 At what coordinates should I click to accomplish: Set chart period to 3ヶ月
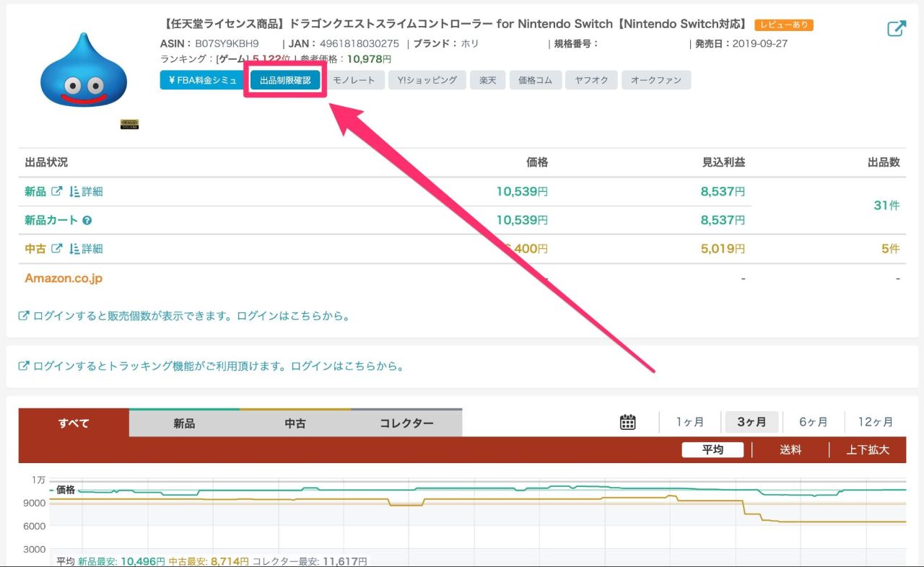point(751,422)
